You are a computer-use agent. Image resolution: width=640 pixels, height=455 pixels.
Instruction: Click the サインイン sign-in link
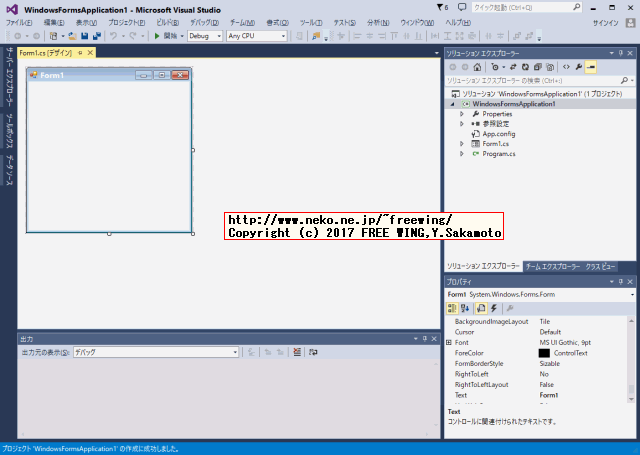coord(605,23)
